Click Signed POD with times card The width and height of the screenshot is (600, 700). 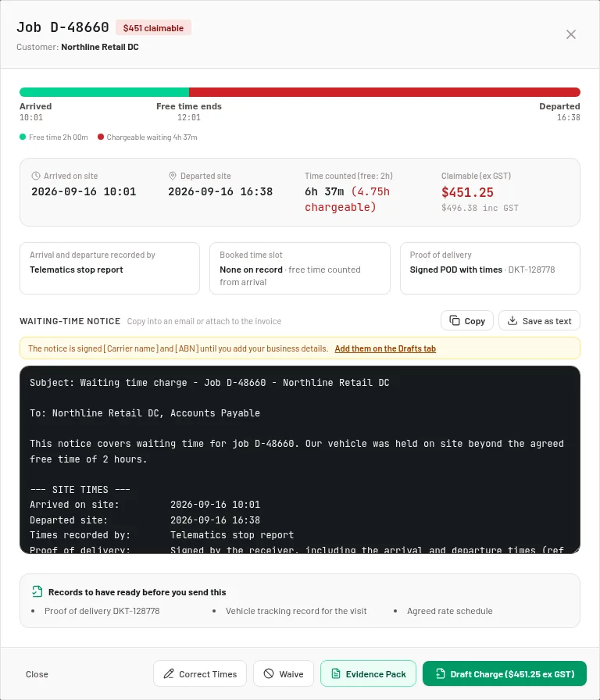tap(490, 268)
